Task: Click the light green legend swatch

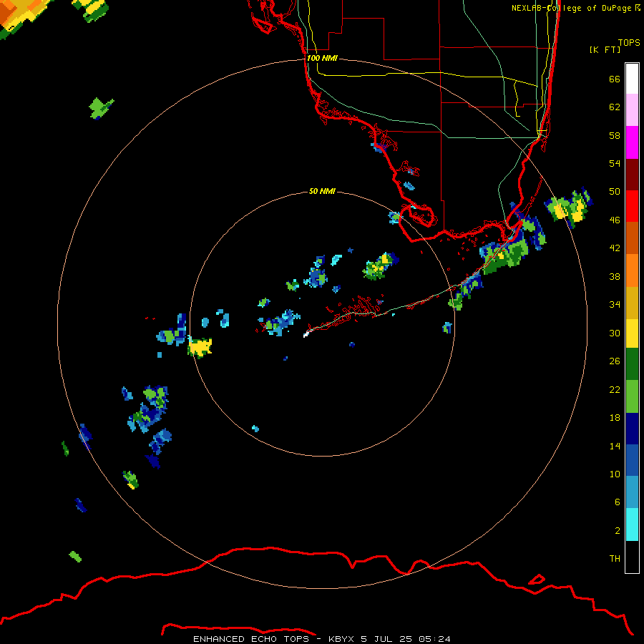Action: pos(632,396)
